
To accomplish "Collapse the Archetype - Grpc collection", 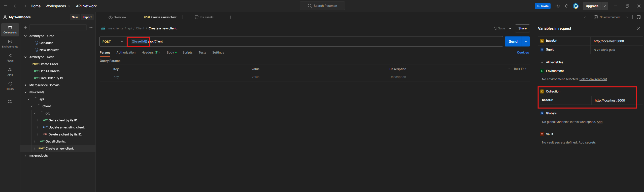I will coord(25,36).
